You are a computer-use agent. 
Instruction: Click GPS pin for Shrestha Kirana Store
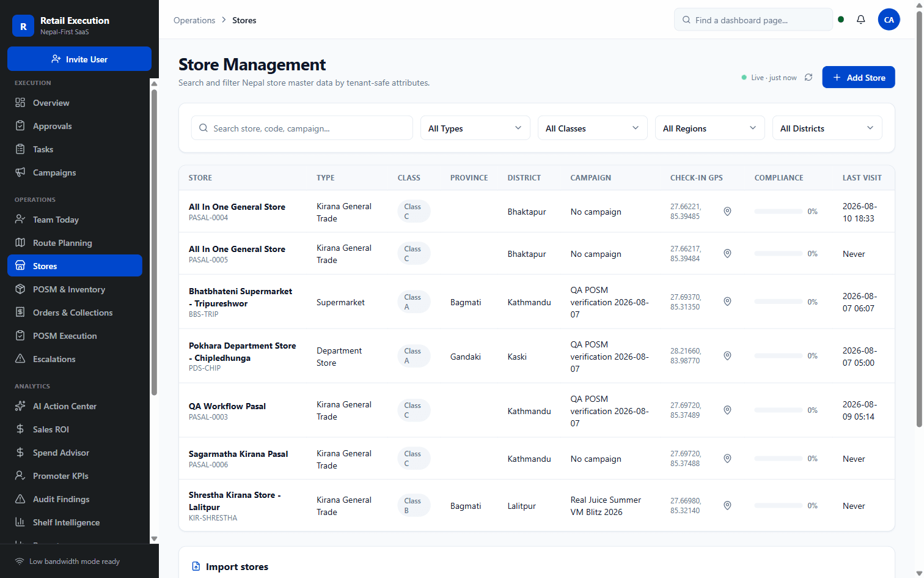727,505
